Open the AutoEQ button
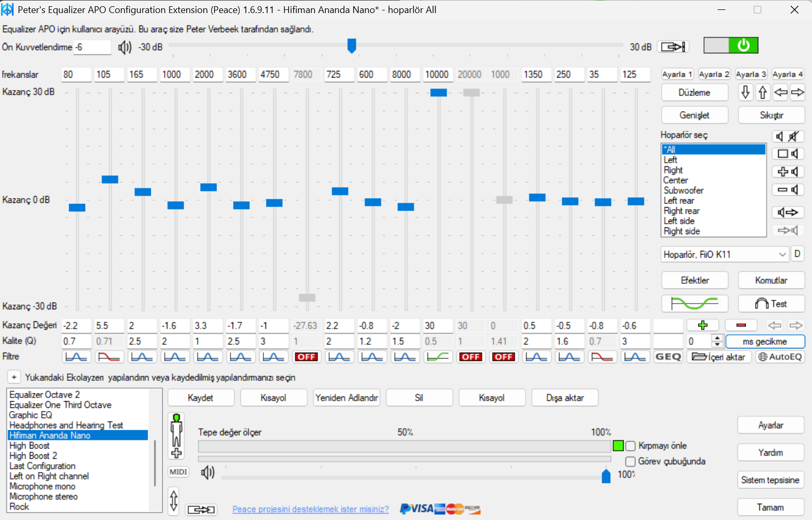 (780, 357)
